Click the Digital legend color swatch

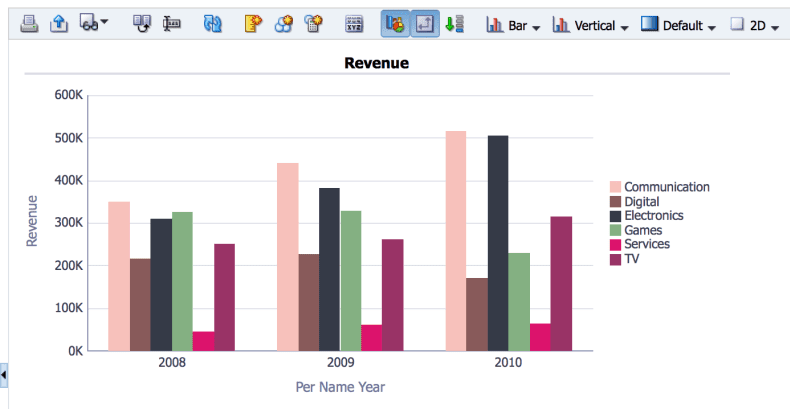pyautogui.click(x=615, y=201)
